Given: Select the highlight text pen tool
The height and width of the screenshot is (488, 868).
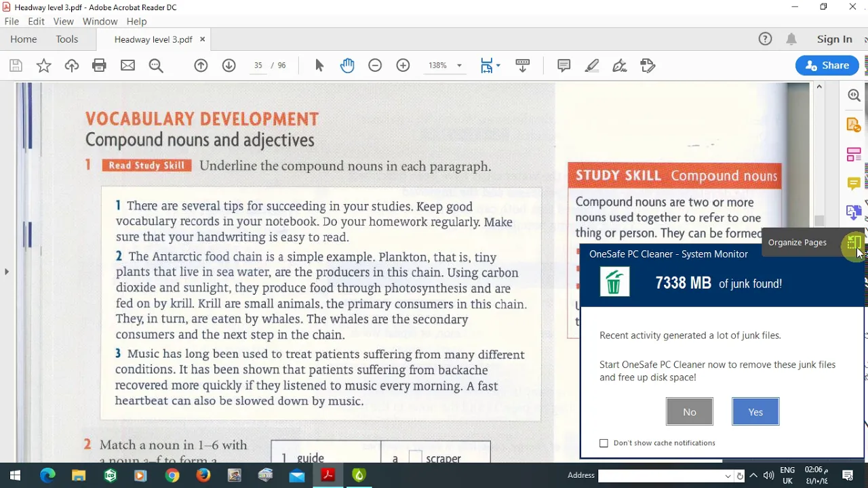Looking at the screenshot, I should point(592,66).
